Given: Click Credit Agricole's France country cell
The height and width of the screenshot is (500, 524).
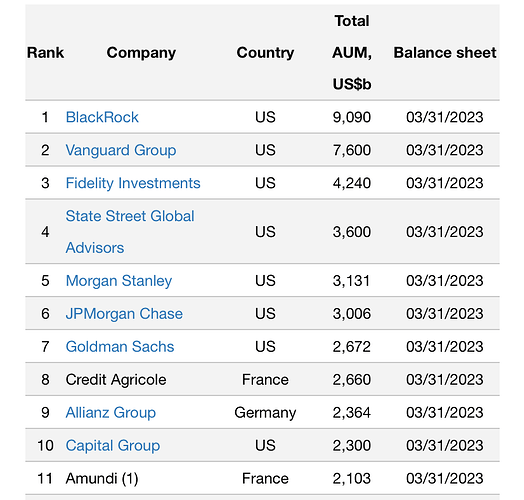Looking at the screenshot, I should 265,380.
